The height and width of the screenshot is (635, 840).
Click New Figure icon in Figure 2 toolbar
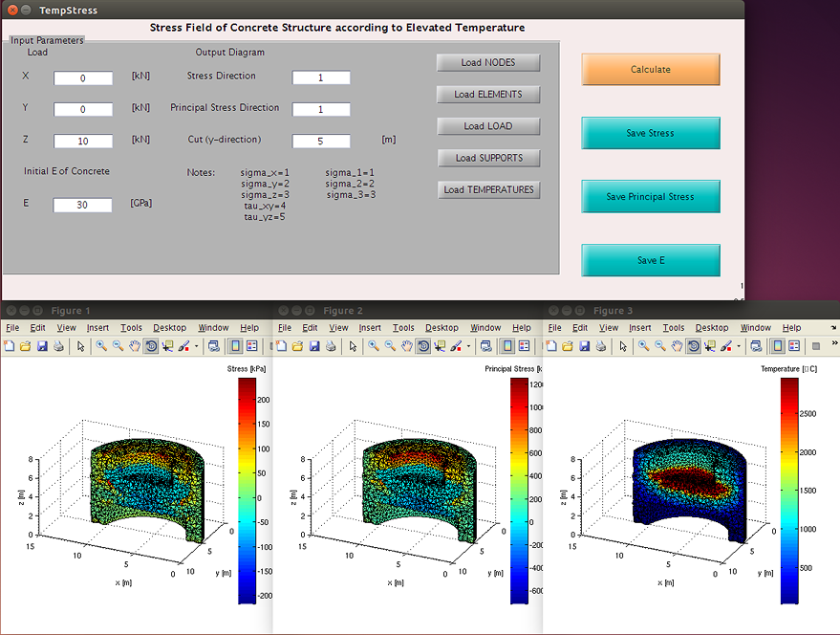click(x=281, y=346)
